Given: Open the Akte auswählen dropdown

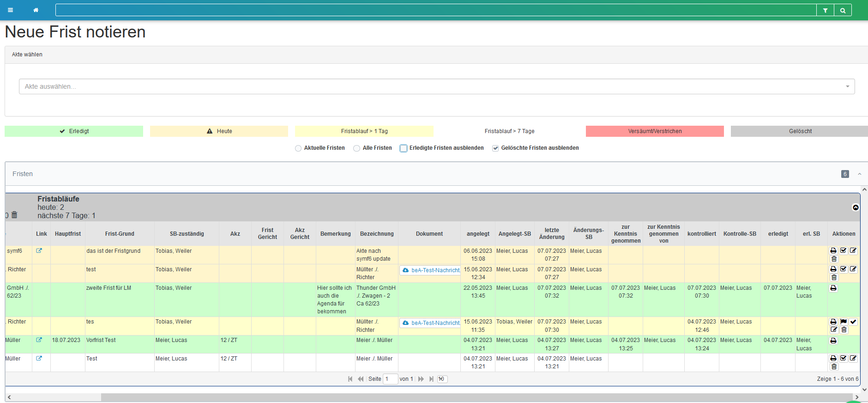Looking at the screenshot, I should coord(436,86).
